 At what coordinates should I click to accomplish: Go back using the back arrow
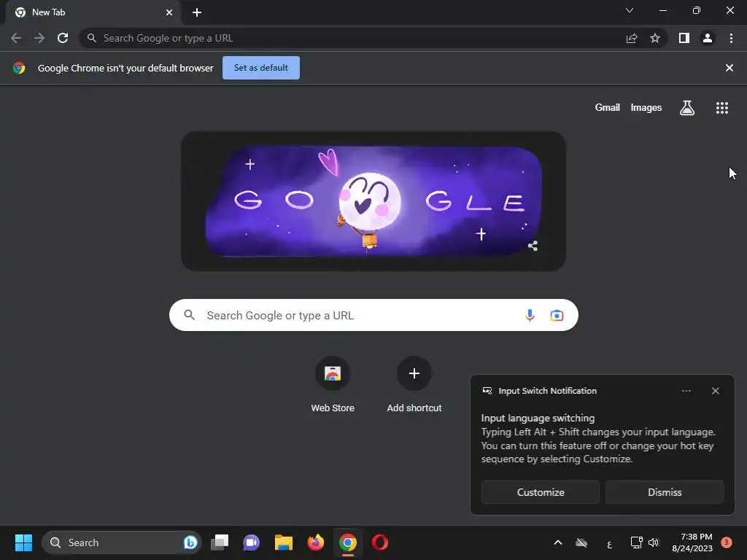(16, 38)
